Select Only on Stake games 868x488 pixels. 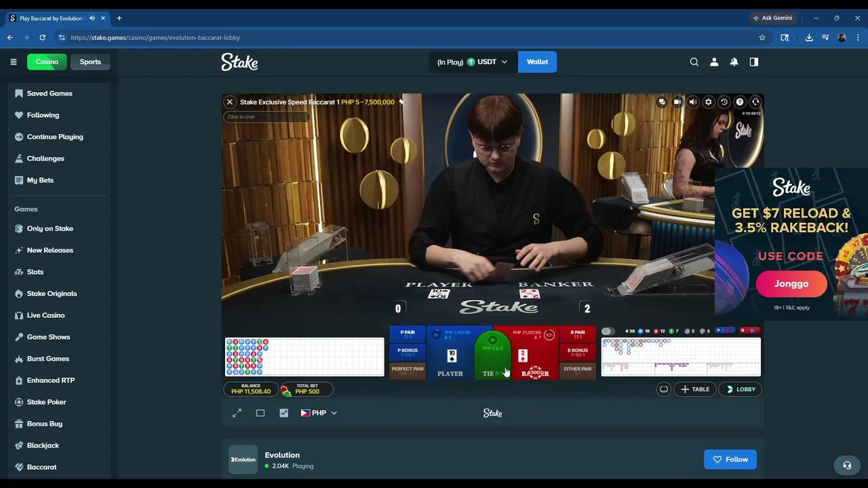(x=59, y=228)
